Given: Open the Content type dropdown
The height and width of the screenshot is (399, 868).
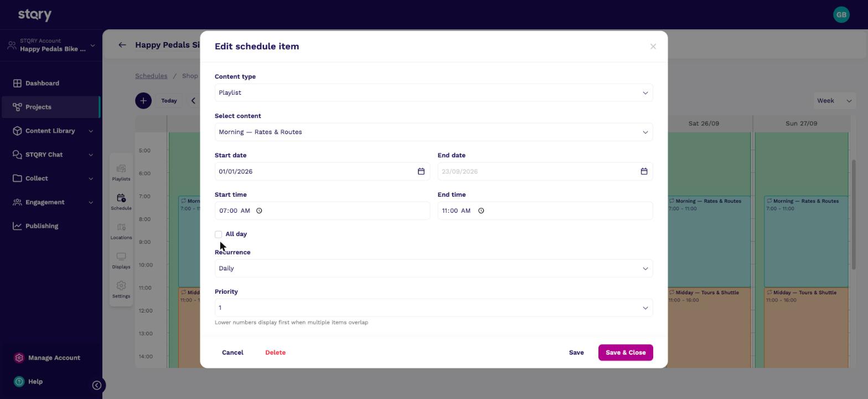Looking at the screenshot, I should (433, 93).
